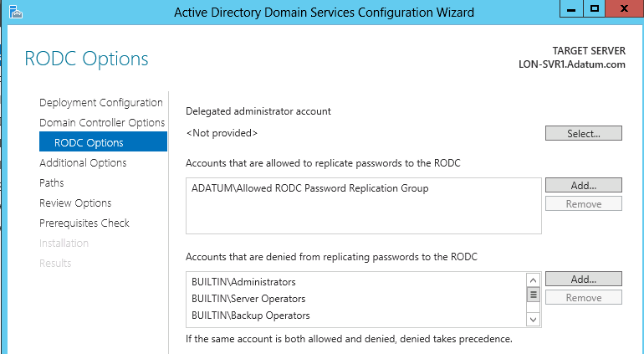Switch to the Additional Options step

coord(83,163)
